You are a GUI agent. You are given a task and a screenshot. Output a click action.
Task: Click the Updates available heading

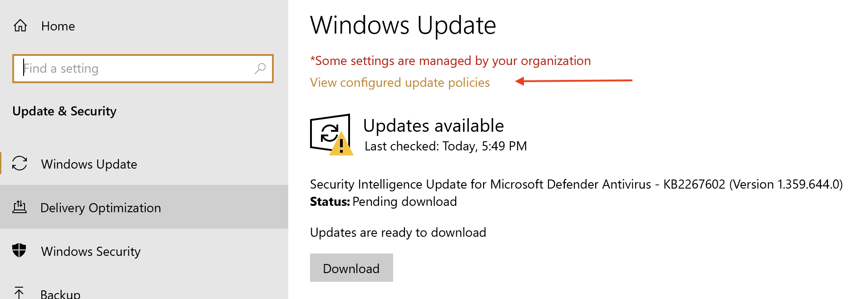(x=434, y=126)
